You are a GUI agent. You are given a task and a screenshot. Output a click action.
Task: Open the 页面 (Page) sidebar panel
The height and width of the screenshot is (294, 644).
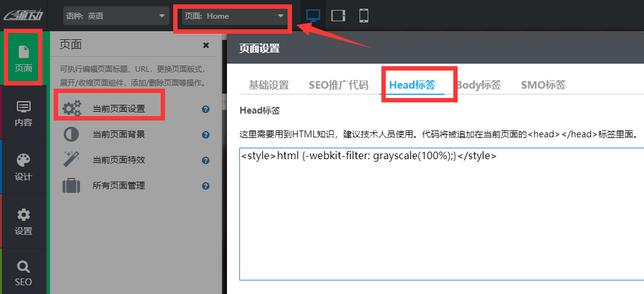point(23,57)
